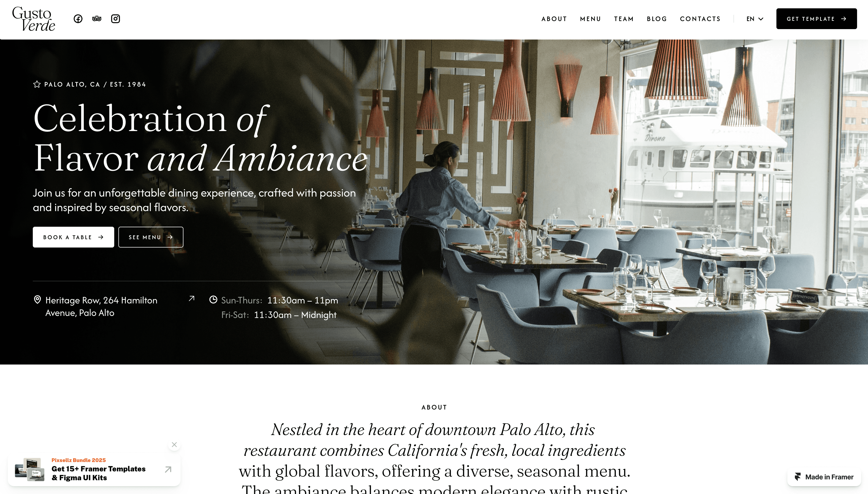Expand the EN language dropdown
Screen dimensions: 868x494
click(755, 19)
